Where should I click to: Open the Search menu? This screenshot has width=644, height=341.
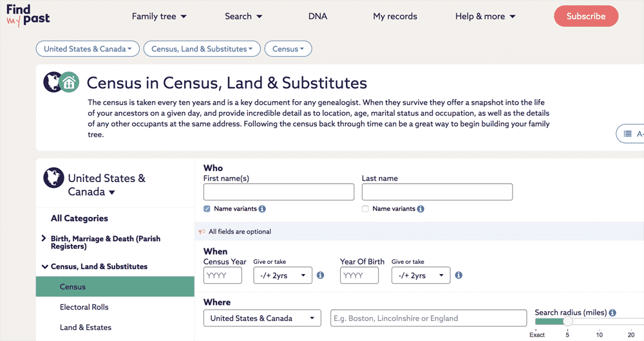243,17
